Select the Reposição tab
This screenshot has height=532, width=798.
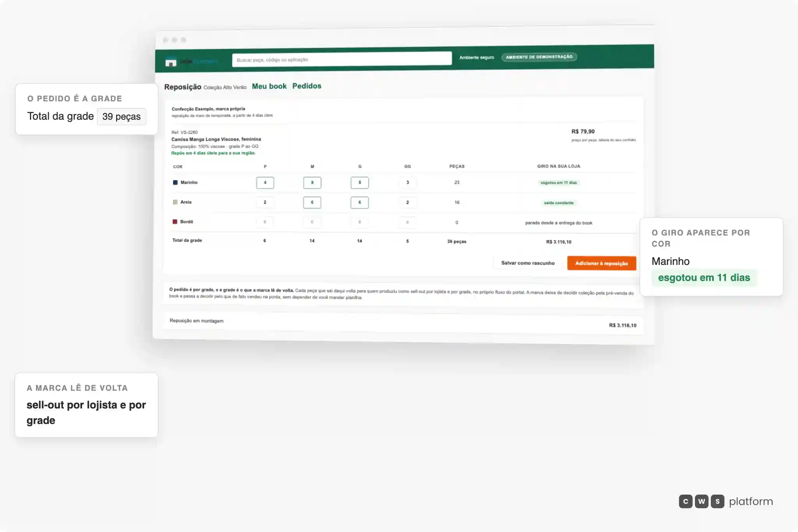183,87
